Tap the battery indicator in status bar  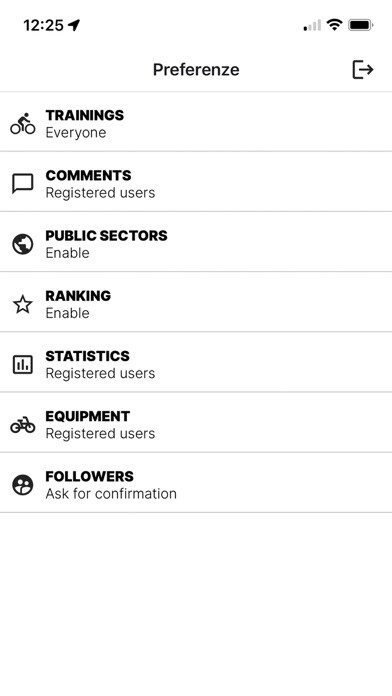pyautogui.click(x=361, y=25)
